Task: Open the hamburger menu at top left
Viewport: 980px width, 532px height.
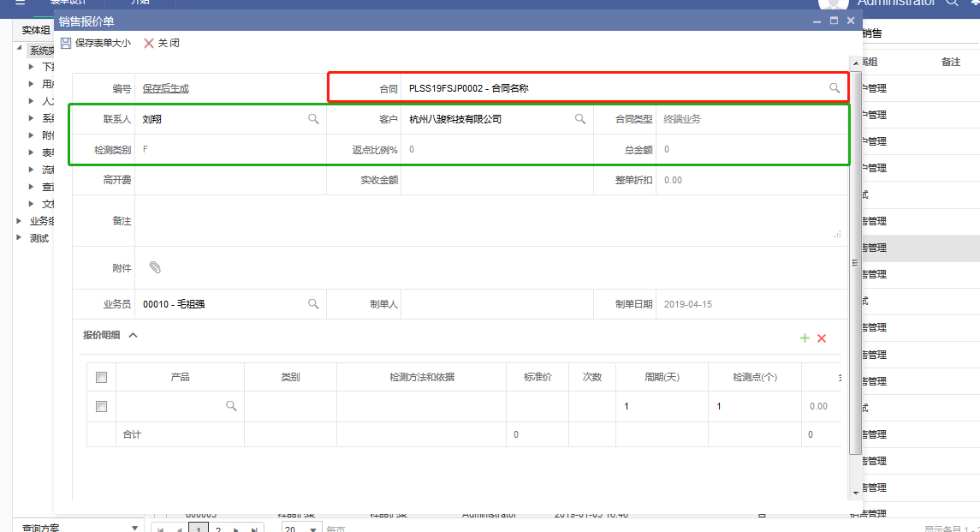Action: coord(21,3)
